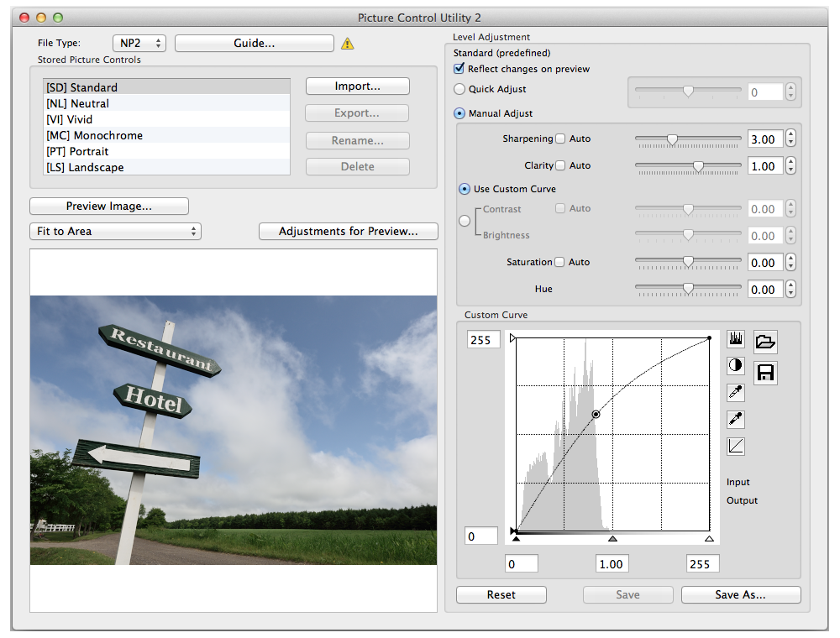
Task: Click the Clarity slider handle
Action: pyautogui.click(x=698, y=166)
